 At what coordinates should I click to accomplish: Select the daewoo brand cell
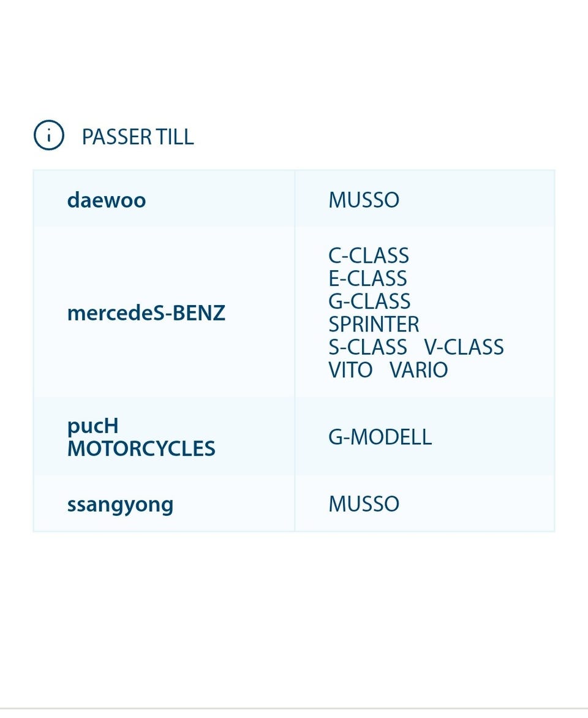click(x=107, y=200)
